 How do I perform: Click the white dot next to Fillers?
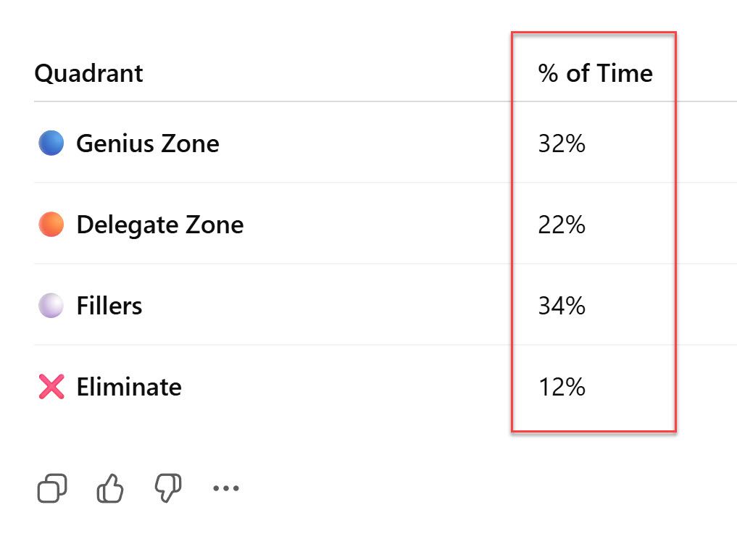click(49, 306)
